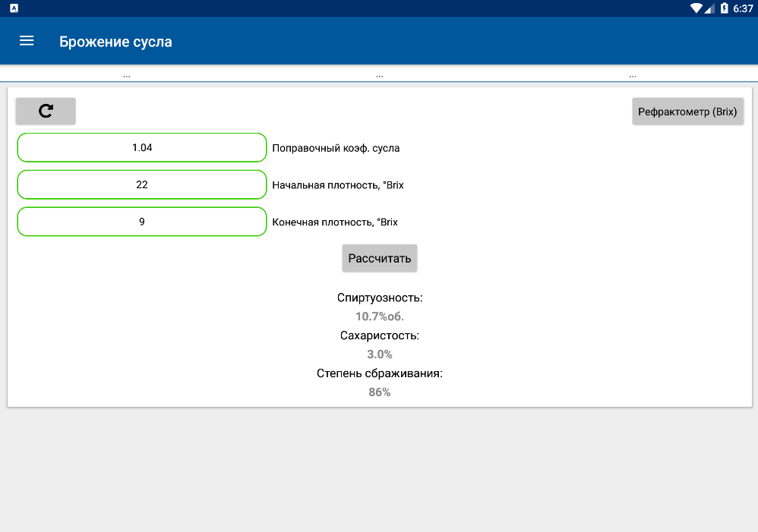
Task: Select the middle collapsed tab with dots
Action: pyautogui.click(x=380, y=75)
